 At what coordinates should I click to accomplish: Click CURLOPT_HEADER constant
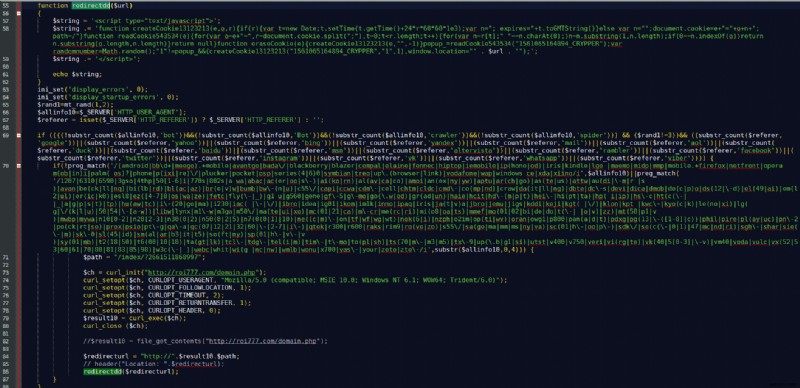tap(174, 311)
